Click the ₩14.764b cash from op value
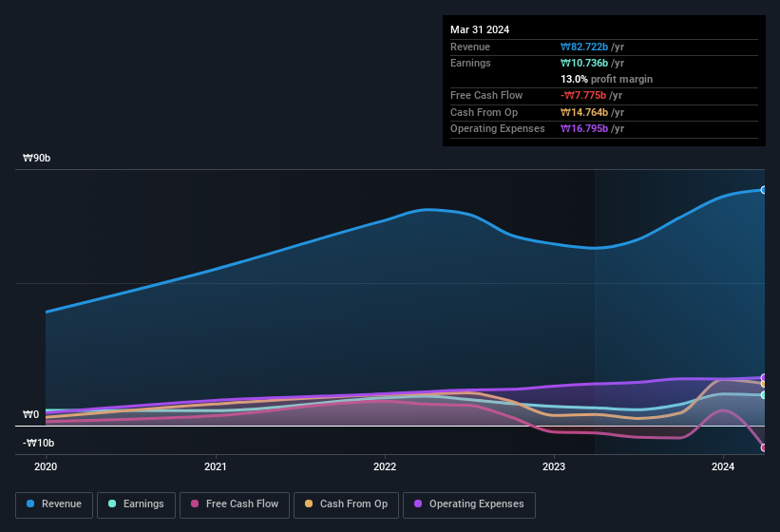 point(584,112)
